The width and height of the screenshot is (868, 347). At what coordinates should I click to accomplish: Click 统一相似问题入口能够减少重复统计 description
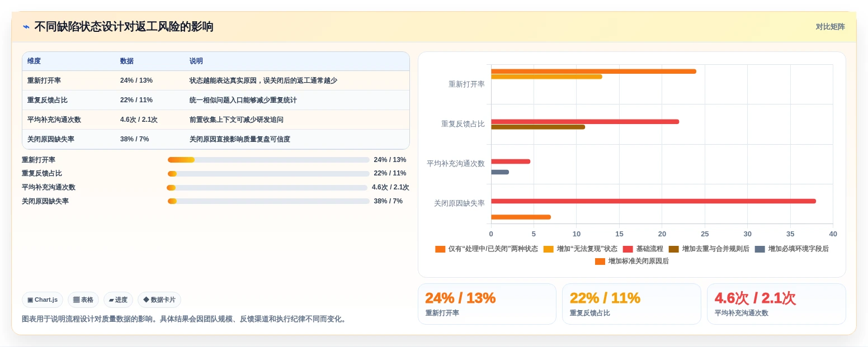pyautogui.click(x=243, y=100)
